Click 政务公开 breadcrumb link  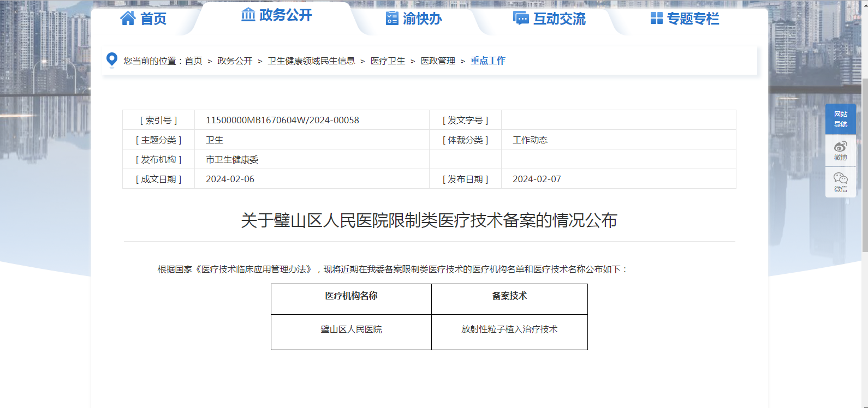235,61
